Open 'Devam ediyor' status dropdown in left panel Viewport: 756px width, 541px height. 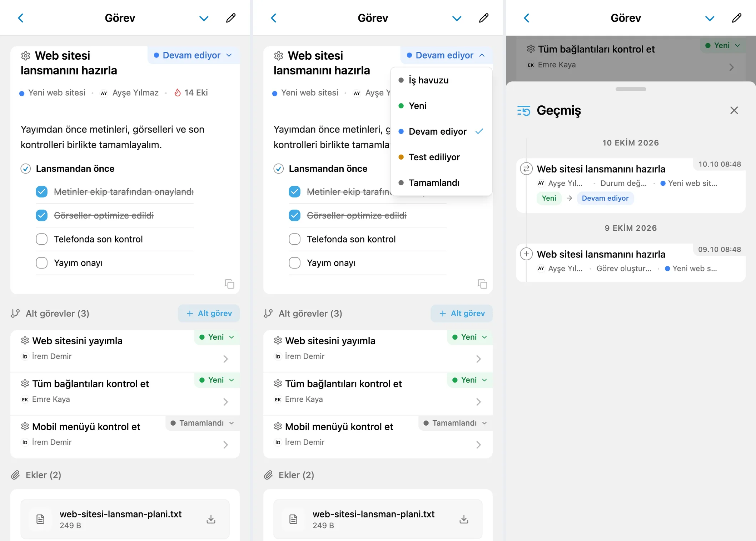pyautogui.click(x=193, y=55)
